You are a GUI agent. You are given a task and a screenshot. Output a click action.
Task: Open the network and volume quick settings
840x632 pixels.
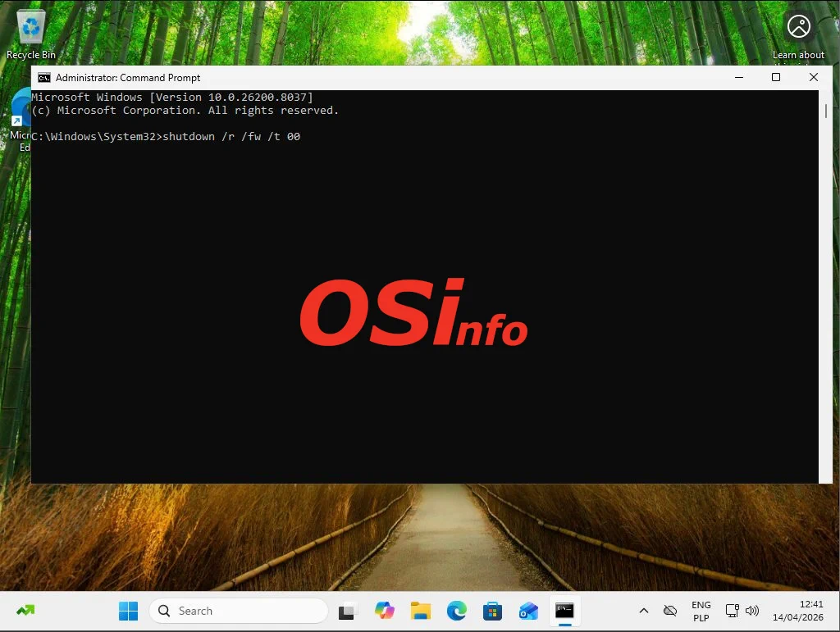742,611
